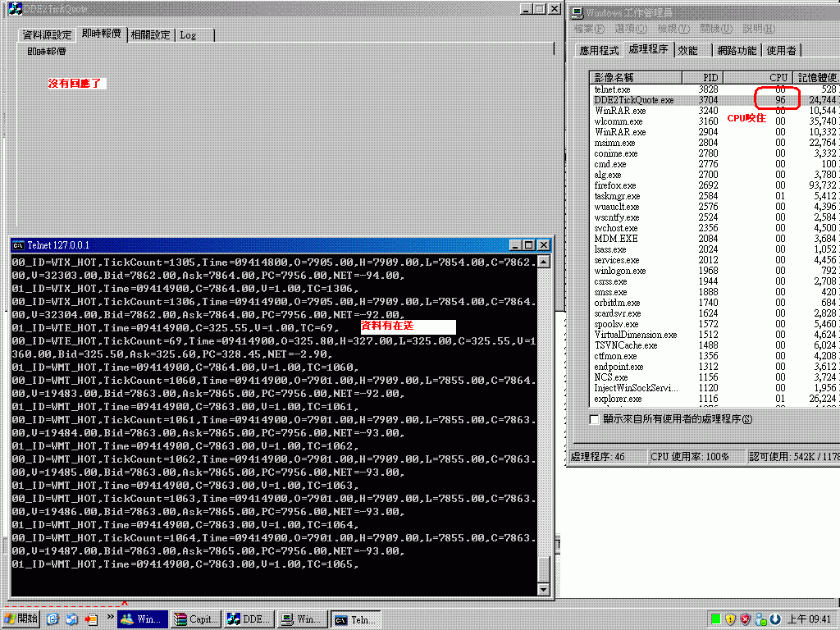Image resolution: width=840 pixels, height=630 pixels.
Task: Click the DDE2TickQuote title bar icon
Action: point(15,8)
